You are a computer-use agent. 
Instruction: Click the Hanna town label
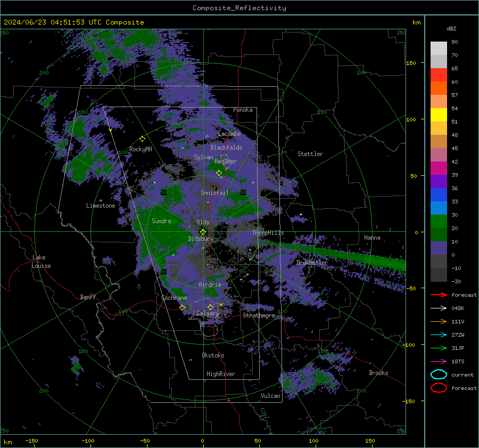tap(372, 238)
